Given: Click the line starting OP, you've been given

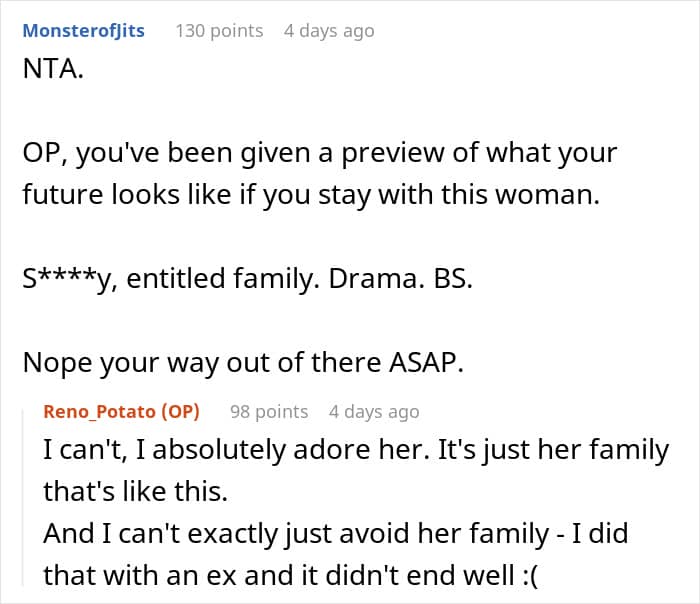Looking at the screenshot, I should pos(320,153).
